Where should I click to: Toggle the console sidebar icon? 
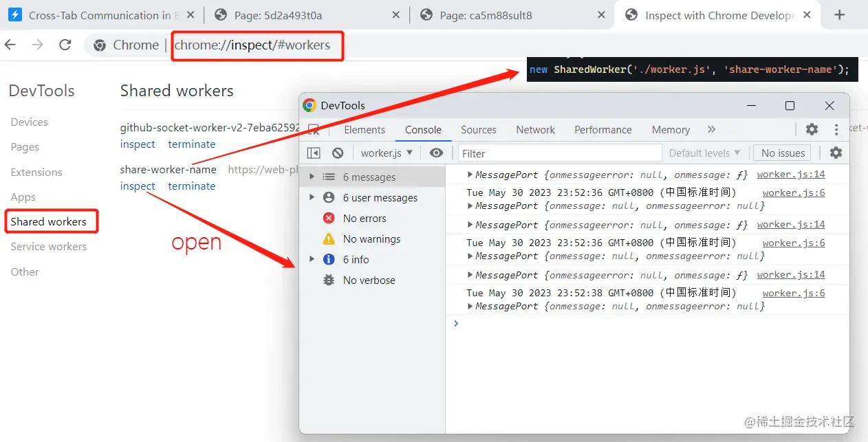coord(314,153)
